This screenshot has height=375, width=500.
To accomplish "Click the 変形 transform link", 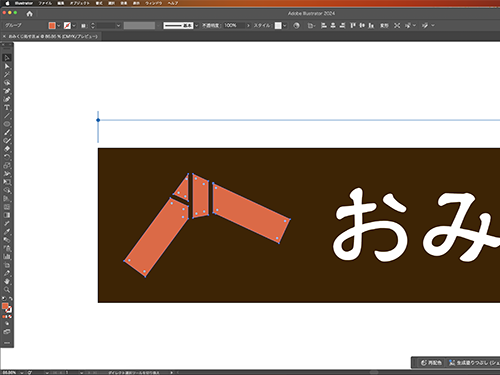I will click(x=384, y=26).
